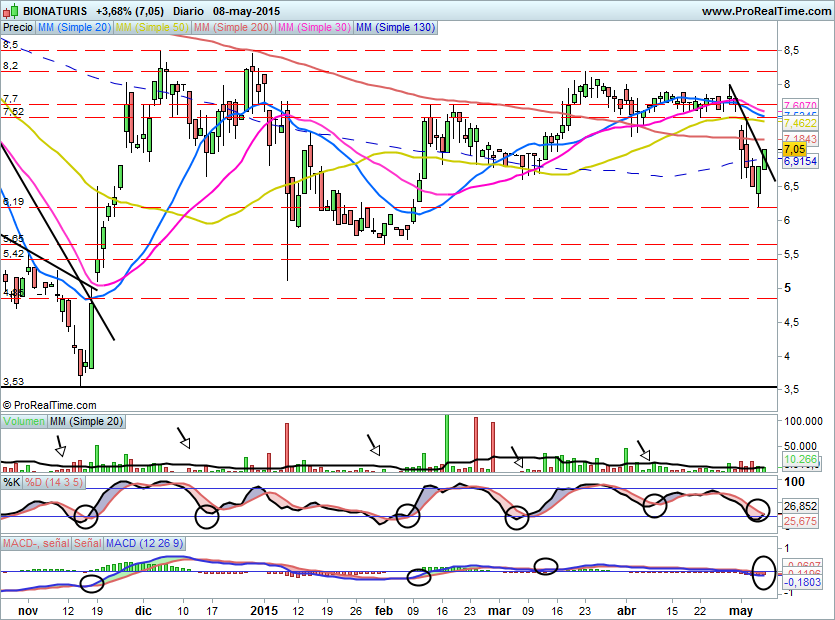Select the MACD (12 26 9) label

144,543
